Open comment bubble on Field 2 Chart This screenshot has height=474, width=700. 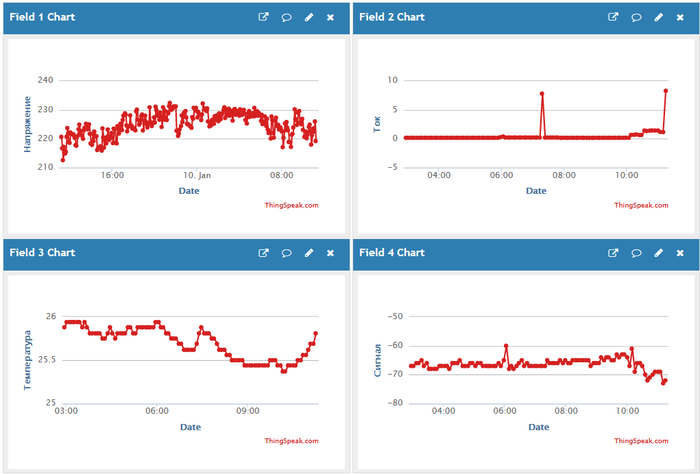pos(635,17)
